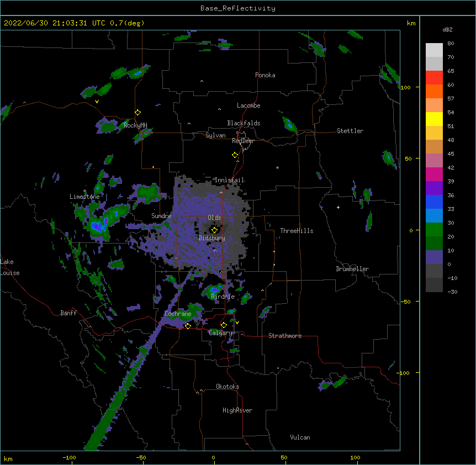Click the top-right km unit label

(x=411, y=23)
